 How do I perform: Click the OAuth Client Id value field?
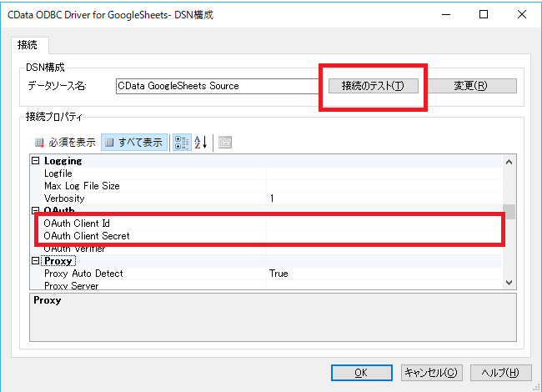384,224
